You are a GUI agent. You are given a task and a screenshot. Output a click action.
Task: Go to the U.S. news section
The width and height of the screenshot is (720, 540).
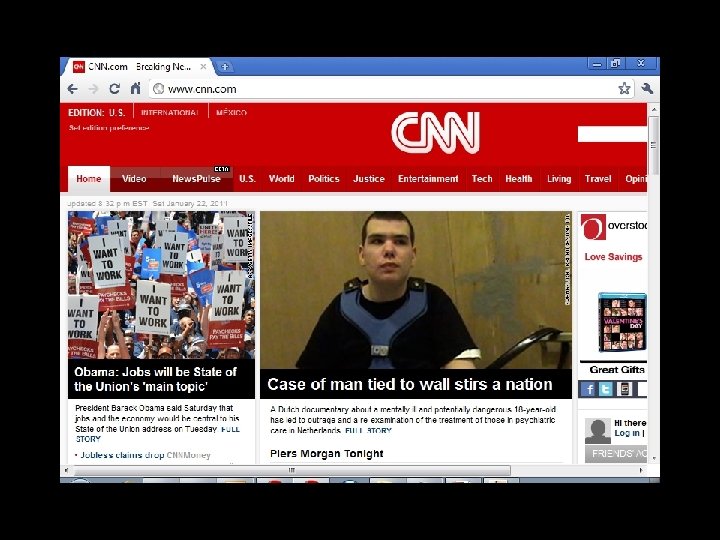[247, 179]
